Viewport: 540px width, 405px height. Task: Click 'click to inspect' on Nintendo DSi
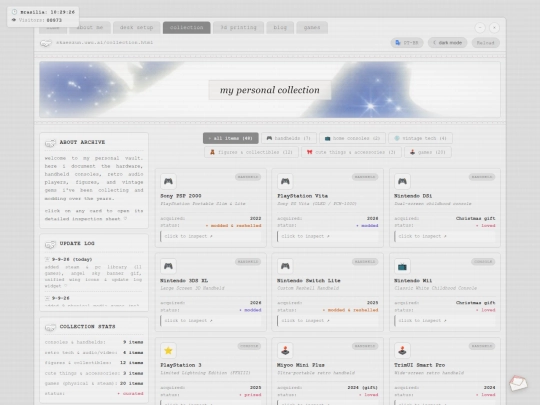445,236
